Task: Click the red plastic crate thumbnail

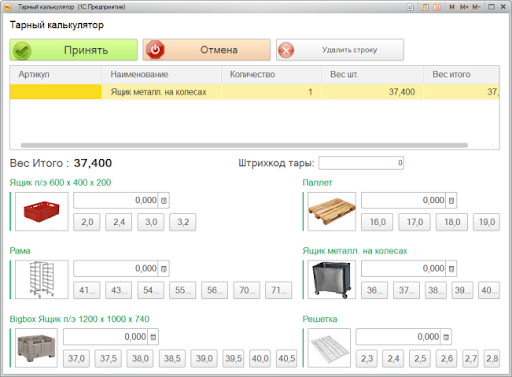Action: 42,211
